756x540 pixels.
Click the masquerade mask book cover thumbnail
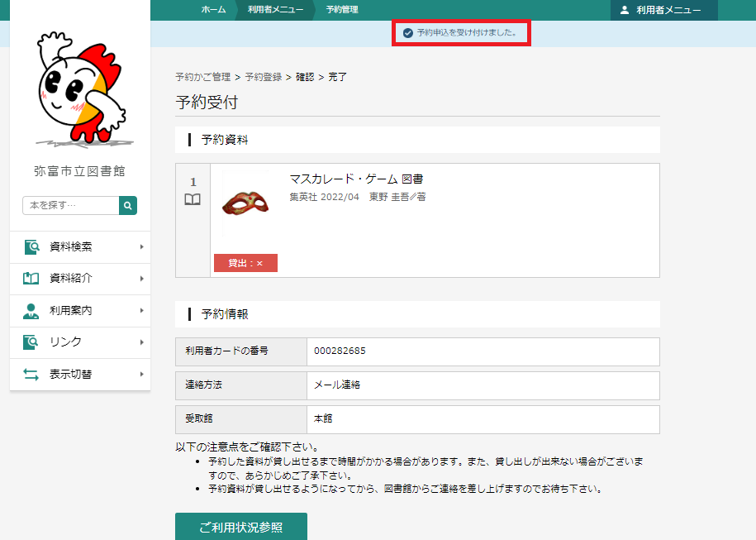[245, 203]
